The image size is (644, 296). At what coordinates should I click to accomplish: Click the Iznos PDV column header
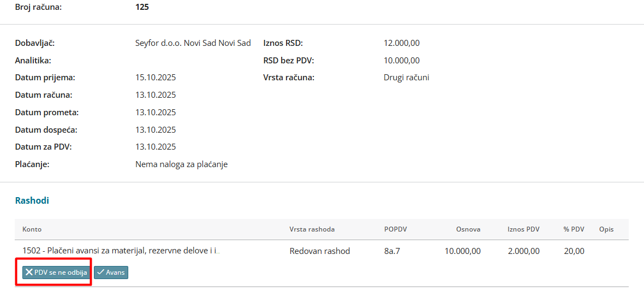click(523, 229)
